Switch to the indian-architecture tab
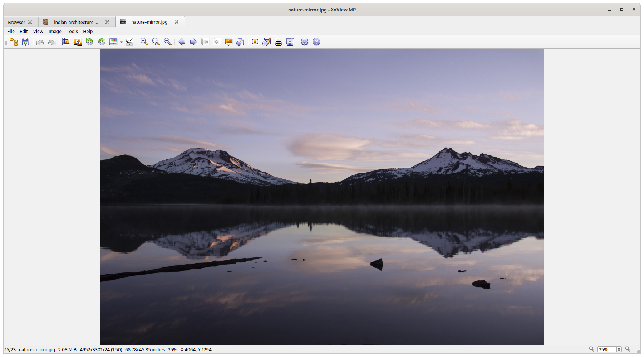Image resolution: width=644 pixels, height=357 pixels. [x=76, y=22]
